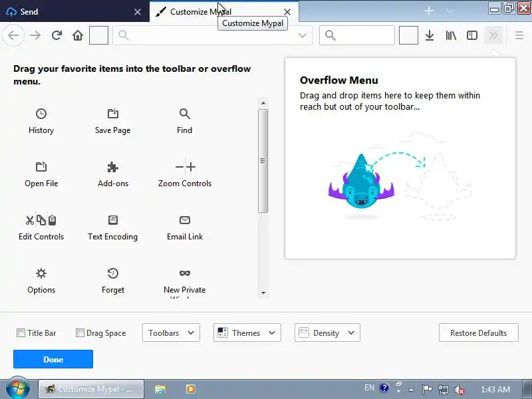This screenshot has height=399, width=532.
Task: Click the Forward arrow in the toolbar
Action: point(35,35)
